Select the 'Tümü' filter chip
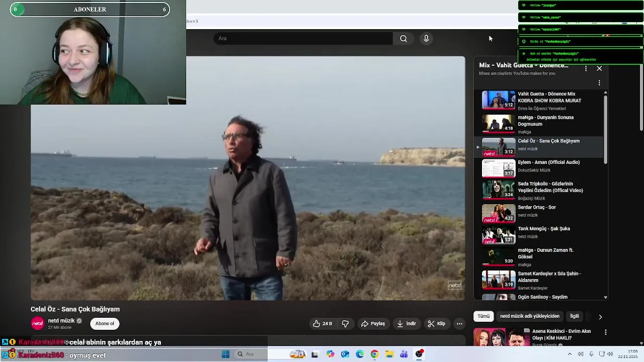 (x=484, y=316)
